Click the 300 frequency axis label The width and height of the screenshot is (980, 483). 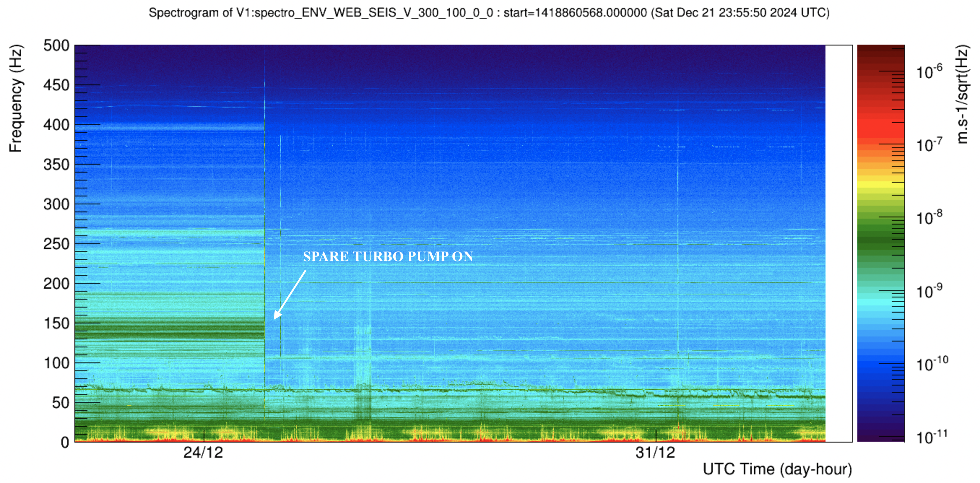tap(56, 204)
